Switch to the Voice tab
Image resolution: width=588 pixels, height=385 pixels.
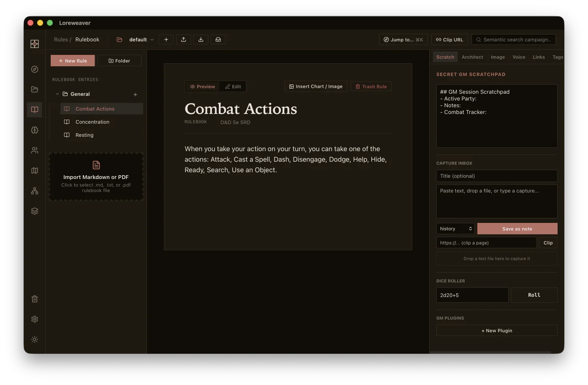tap(519, 57)
